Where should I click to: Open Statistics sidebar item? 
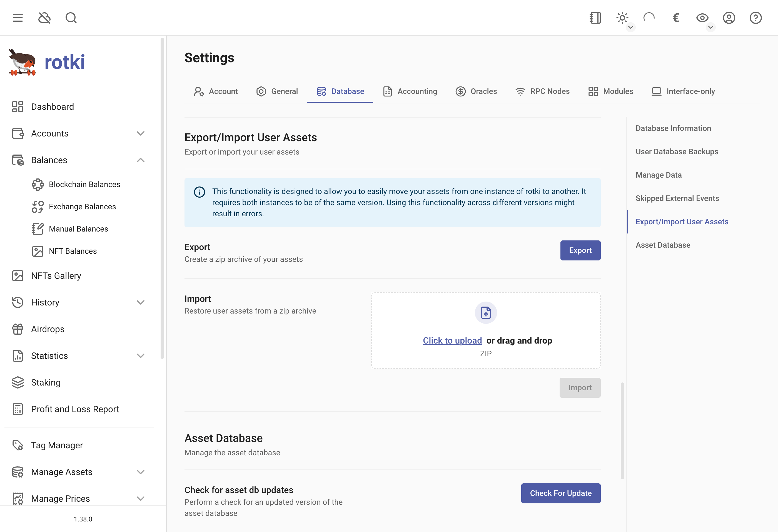click(x=79, y=356)
